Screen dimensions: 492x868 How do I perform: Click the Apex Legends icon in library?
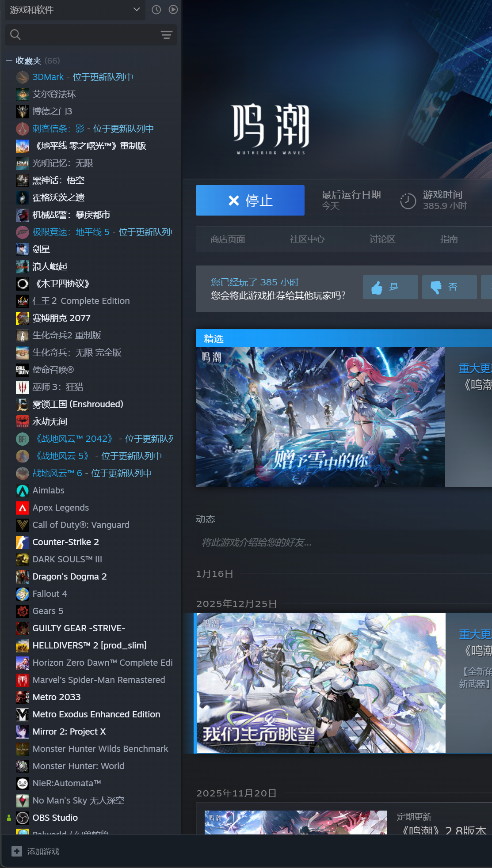coord(23,508)
